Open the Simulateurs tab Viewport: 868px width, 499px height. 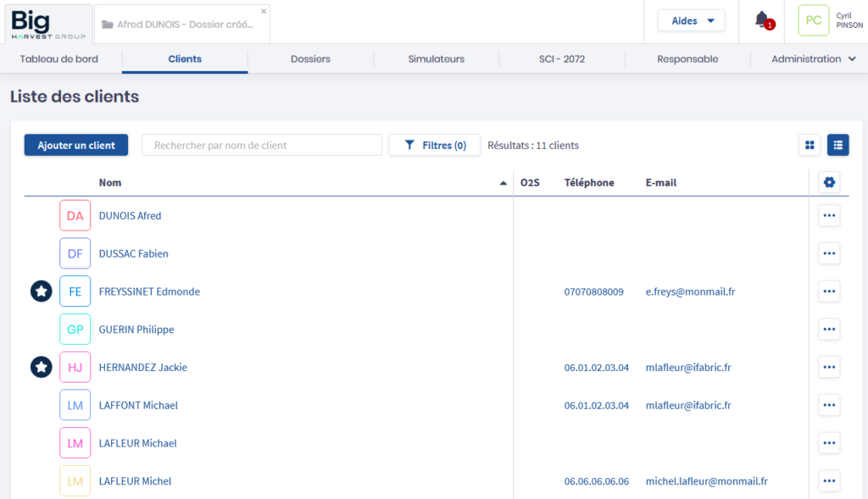436,59
